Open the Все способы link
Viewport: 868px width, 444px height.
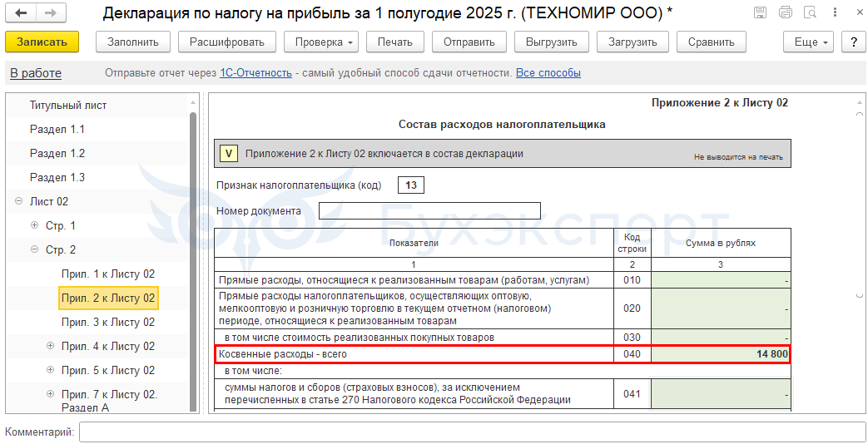click(548, 73)
